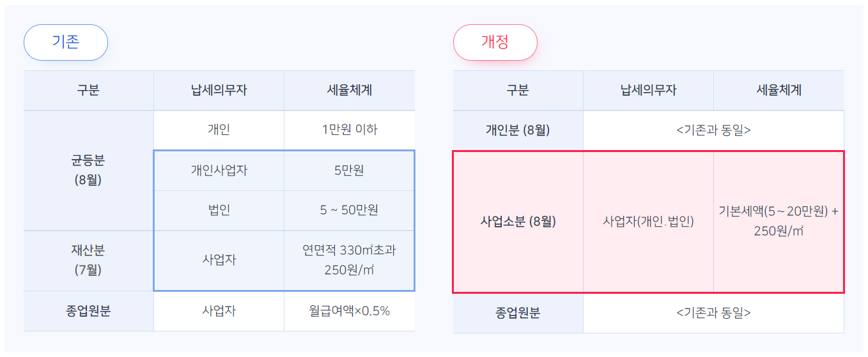This screenshot has height=357, width=868.
Task: Click the 재산분 (7월) cell
Action: [88, 261]
